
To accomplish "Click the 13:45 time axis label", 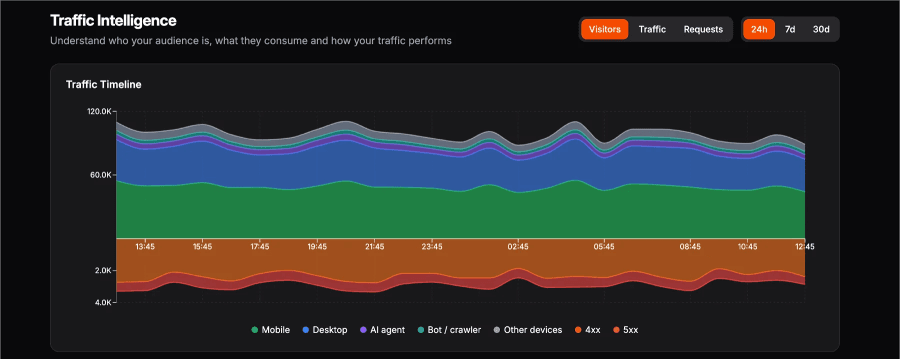I will (x=145, y=246).
